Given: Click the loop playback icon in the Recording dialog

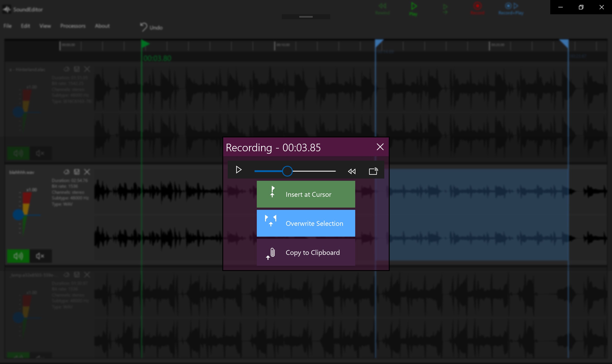Looking at the screenshot, I should (x=373, y=171).
